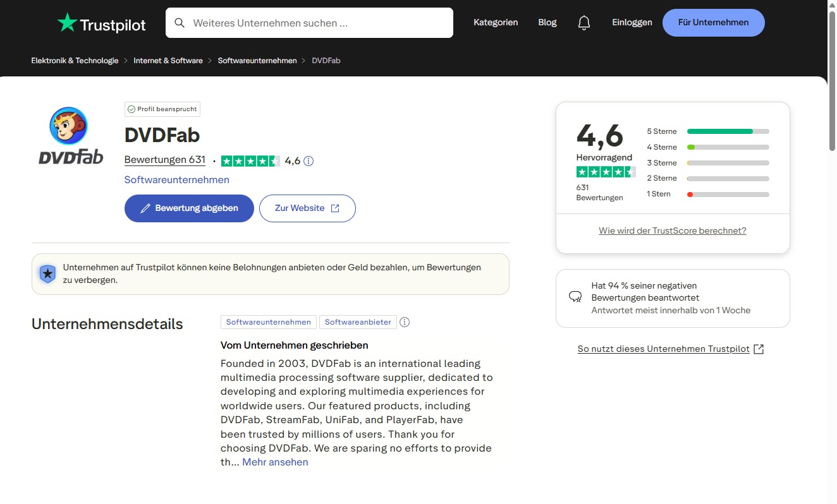Expand the description with Mehr ansehen
837x504 pixels.
(x=275, y=462)
